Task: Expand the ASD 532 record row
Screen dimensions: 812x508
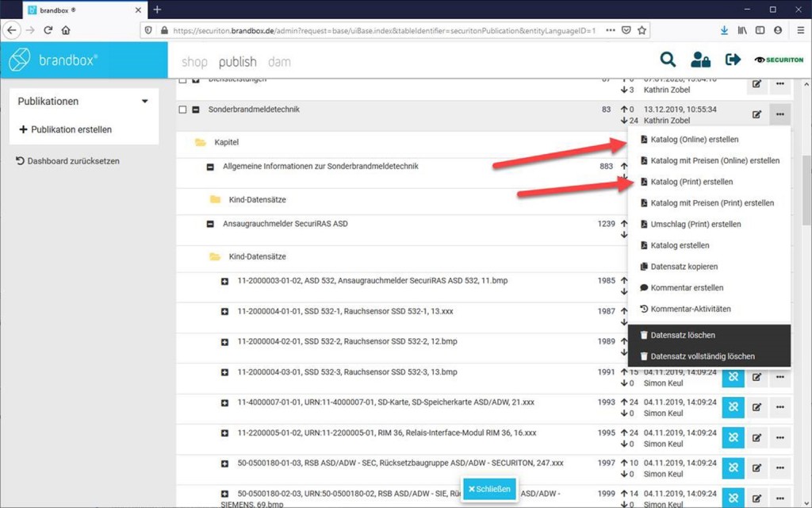Action: tap(225, 281)
